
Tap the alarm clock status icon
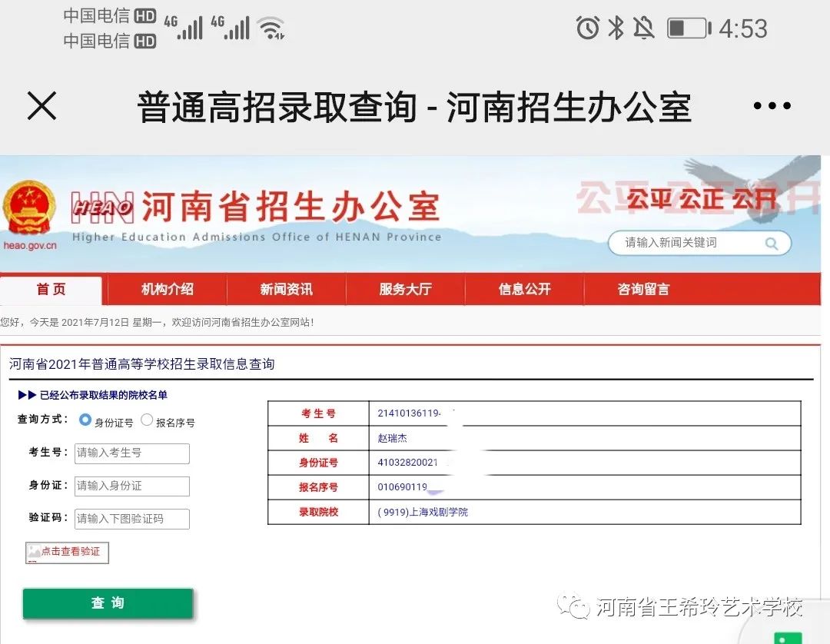[x=588, y=28]
